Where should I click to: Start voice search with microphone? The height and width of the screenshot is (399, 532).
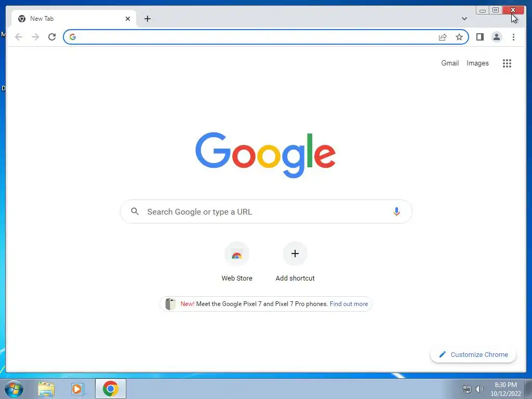396,212
